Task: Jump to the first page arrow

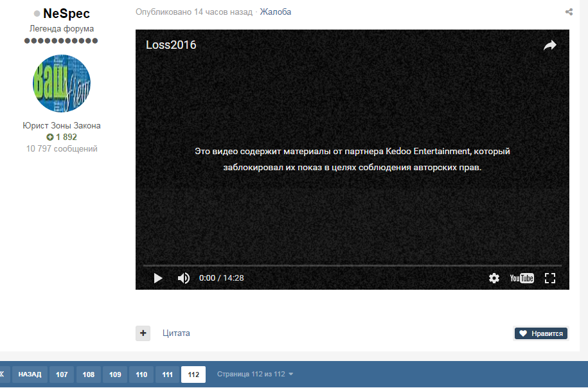Action: click(x=3, y=375)
